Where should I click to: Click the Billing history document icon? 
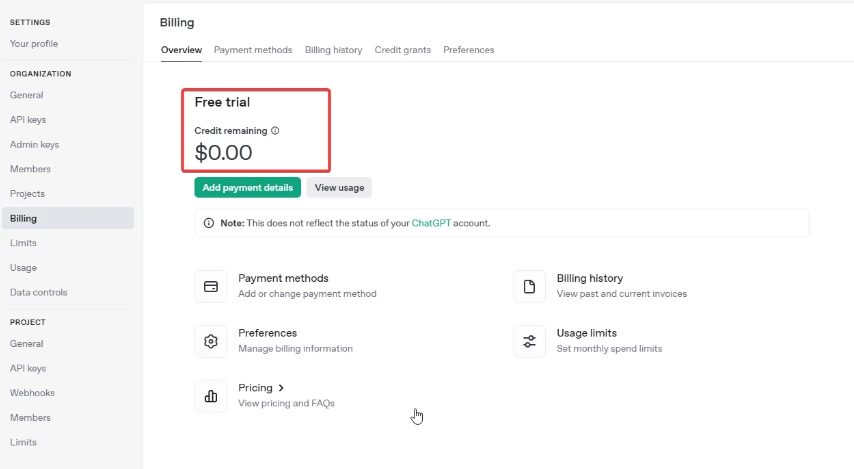(529, 287)
